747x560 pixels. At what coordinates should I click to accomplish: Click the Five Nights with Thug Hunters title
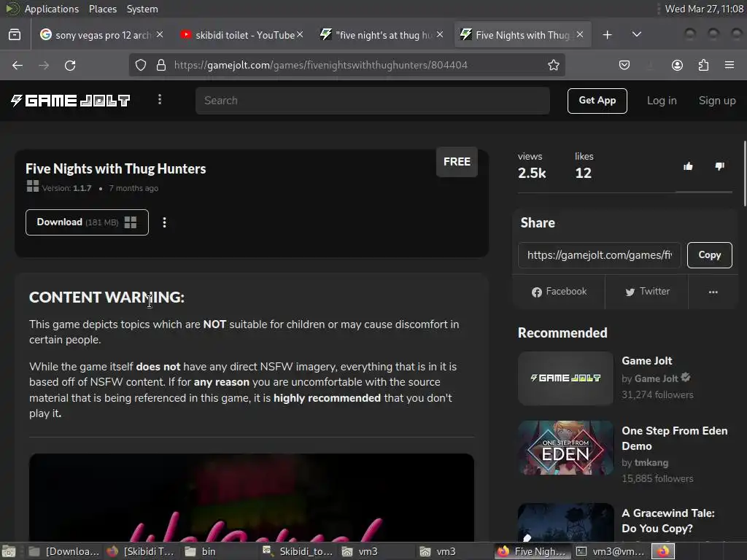116,168
